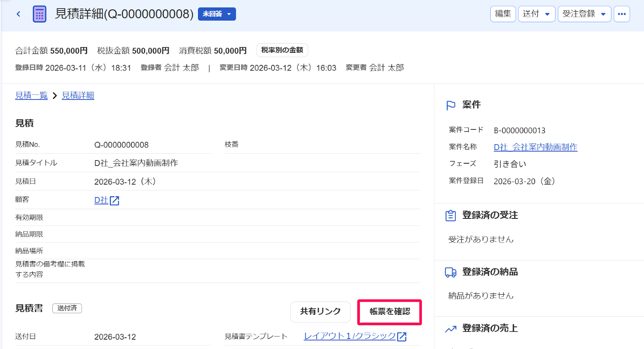This screenshot has width=644, height=349.
Task: Click the 登録済の売上 section heading
Action: click(x=490, y=328)
